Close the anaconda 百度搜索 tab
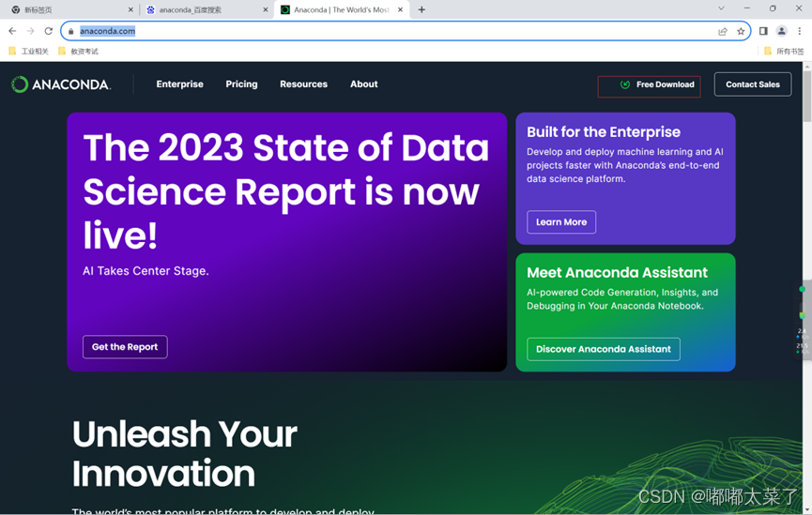812x515 pixels. pyautogui.click(x=265, y=9)
